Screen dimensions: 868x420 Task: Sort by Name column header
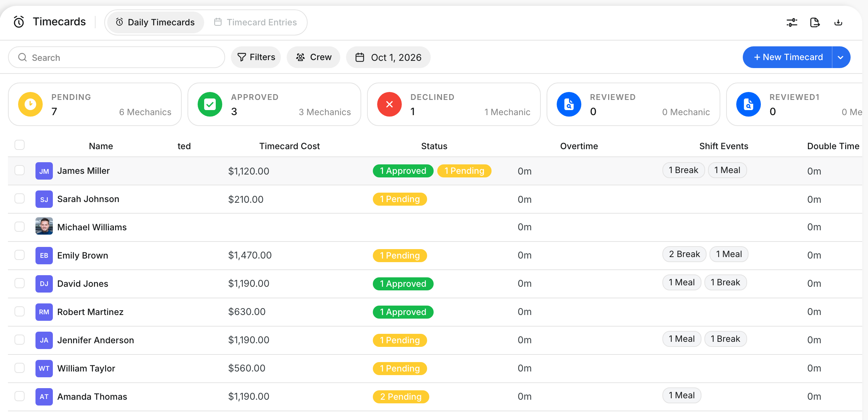[101, 146]
